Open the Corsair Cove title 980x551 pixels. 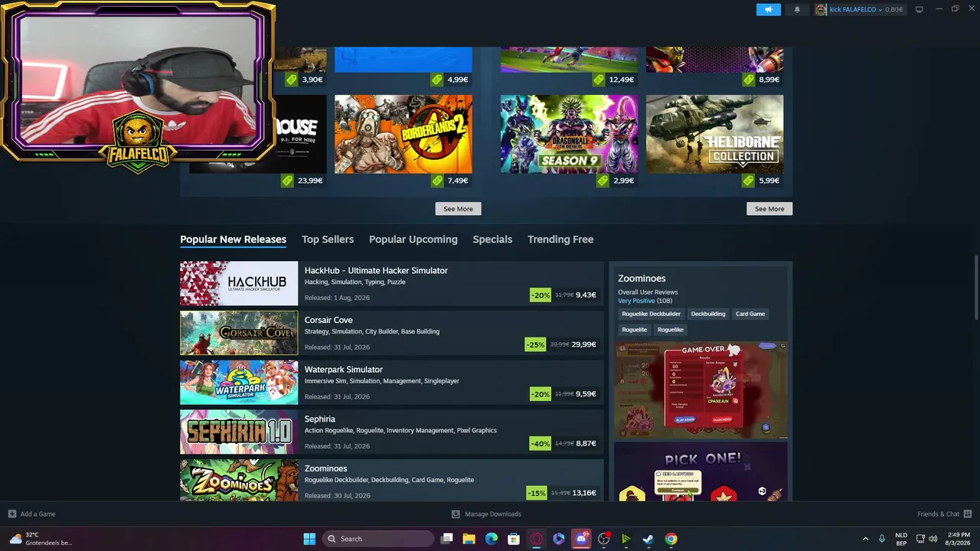tap(328, 320)
